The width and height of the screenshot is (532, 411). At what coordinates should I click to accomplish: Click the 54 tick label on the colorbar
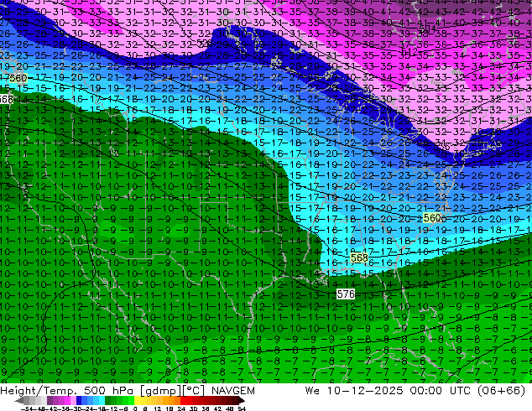(x=242, y=408)
